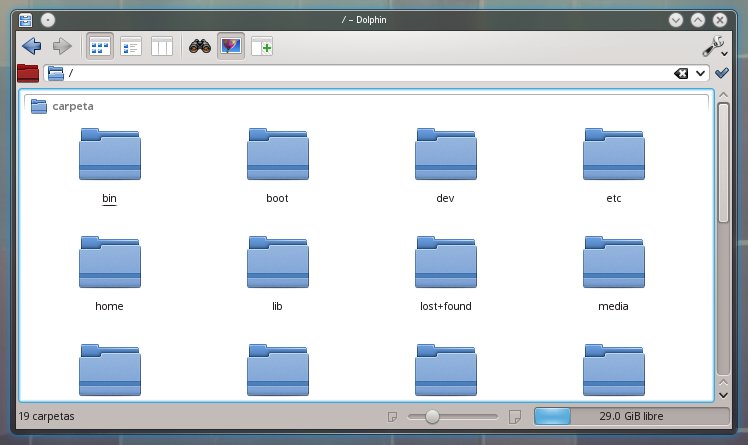This screenshot has height=445, width=748.
Task: Switch to details list view mode
Action: click(x=131, y=46)
